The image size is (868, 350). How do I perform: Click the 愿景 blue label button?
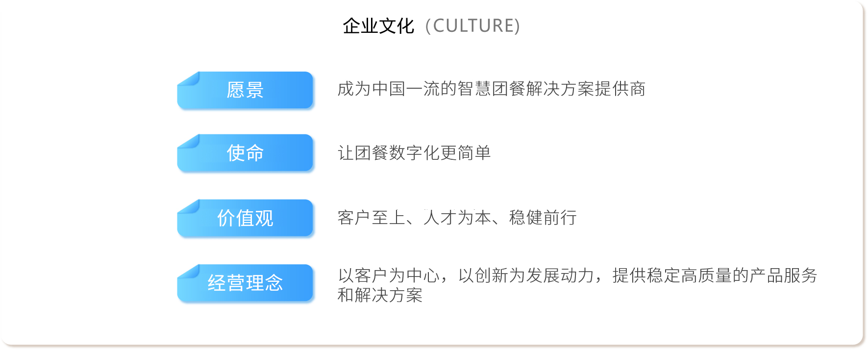[245, 90]
